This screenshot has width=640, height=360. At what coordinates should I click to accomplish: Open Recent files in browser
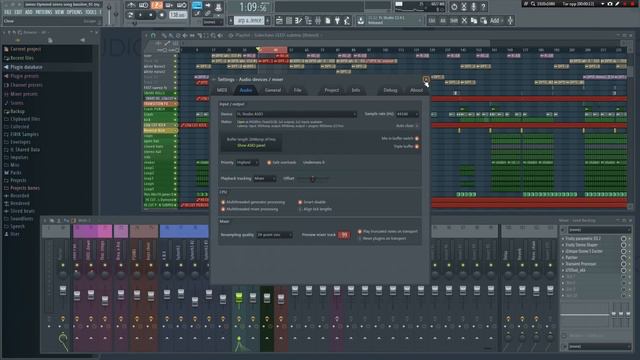(22, 58)
